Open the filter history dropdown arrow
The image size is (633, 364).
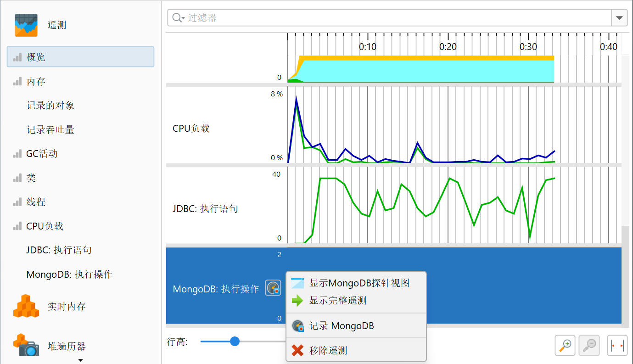coord(619,18)
